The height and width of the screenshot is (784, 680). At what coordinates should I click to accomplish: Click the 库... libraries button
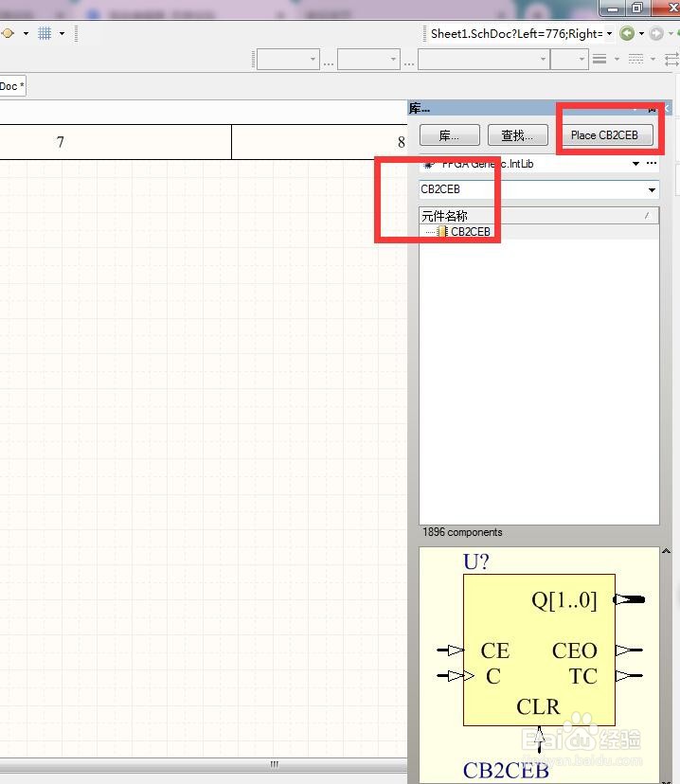450,135
